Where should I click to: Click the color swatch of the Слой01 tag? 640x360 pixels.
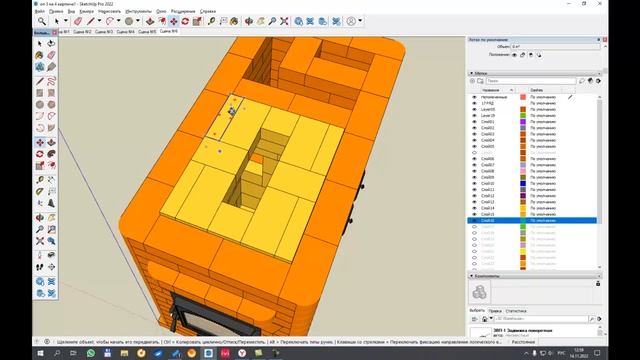pyautogui.click(x=523, y=122)
